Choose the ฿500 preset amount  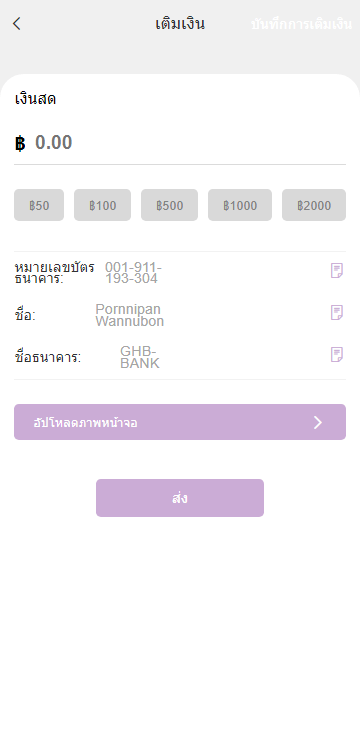click(x=169, y=205)
